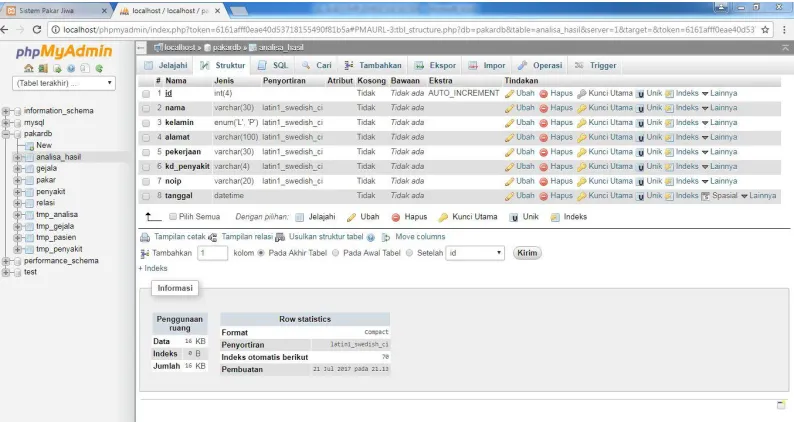This screenshot has width=794, height=422.
Task: Open the (Tabel terakhir) dropdown
Action: pos(64,83)
